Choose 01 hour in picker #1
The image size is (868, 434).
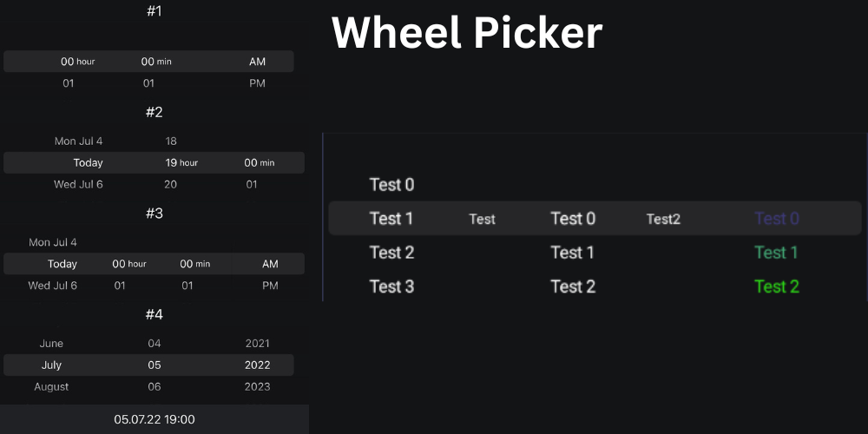click(69, 83)
